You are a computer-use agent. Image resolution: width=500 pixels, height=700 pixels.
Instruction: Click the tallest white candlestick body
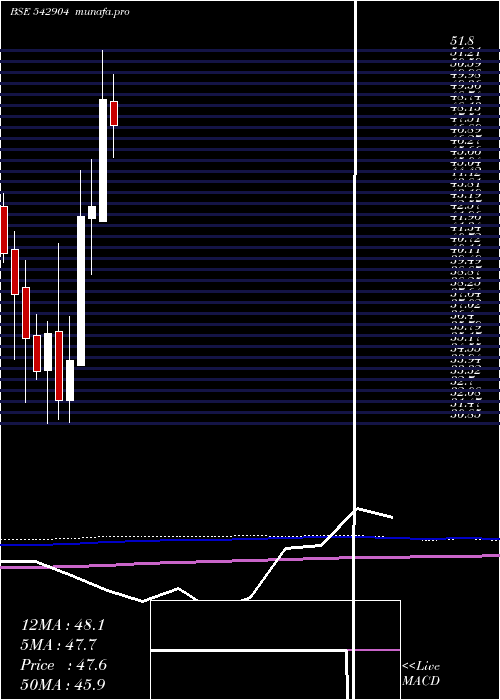(x=81, y=291)
